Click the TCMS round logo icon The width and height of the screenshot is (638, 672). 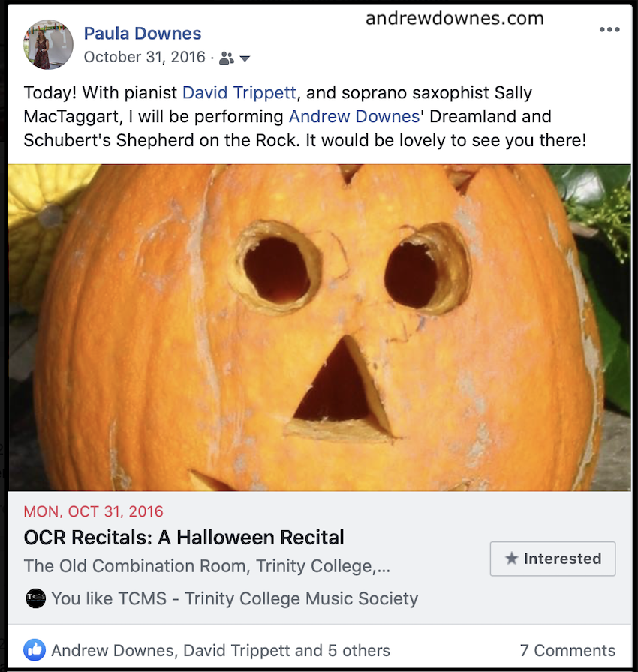[x=35, y=598]
